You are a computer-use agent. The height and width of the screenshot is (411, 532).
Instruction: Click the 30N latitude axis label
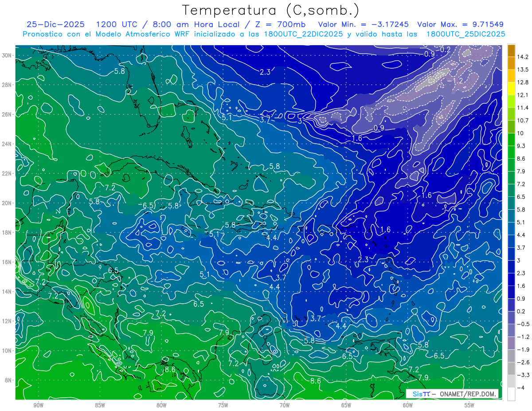[x=8, y=55]
